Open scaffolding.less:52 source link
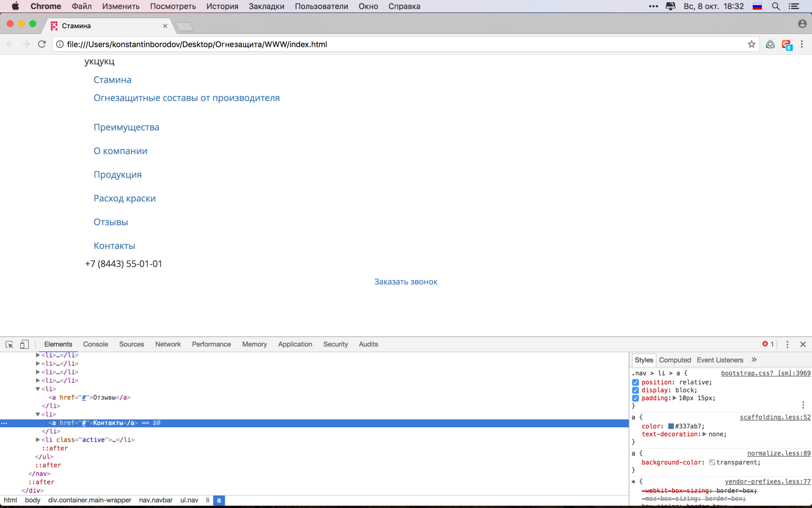Viewport: 812px width, 508px height. click(x=775, y=417)
